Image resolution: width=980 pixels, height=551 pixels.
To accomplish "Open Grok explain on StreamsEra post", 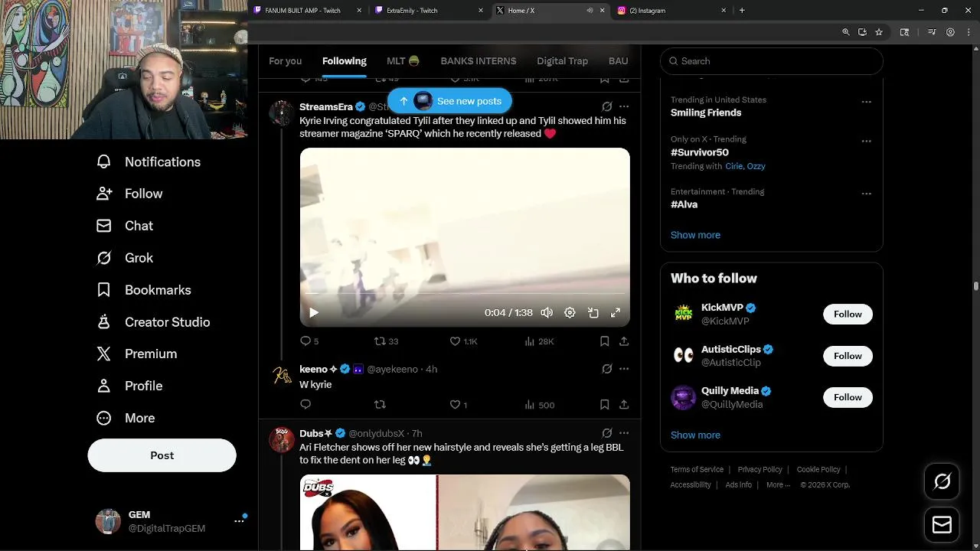I will click(607, 106).
